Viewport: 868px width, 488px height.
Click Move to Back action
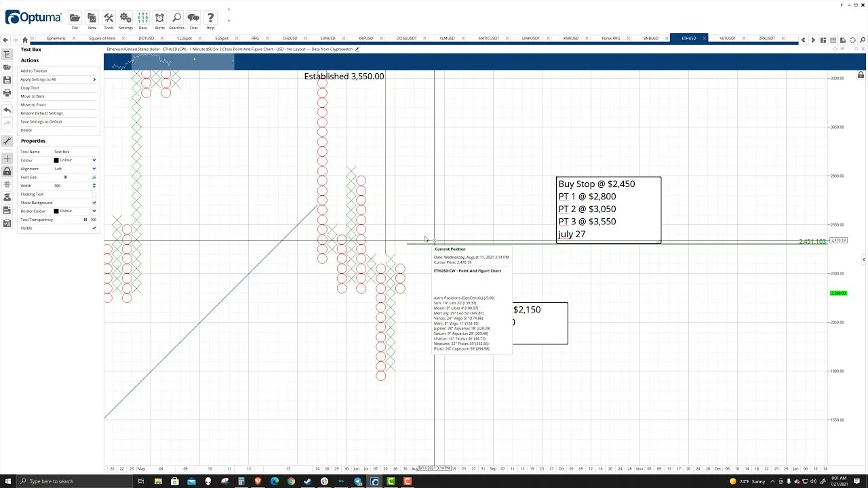click(33, 96)
